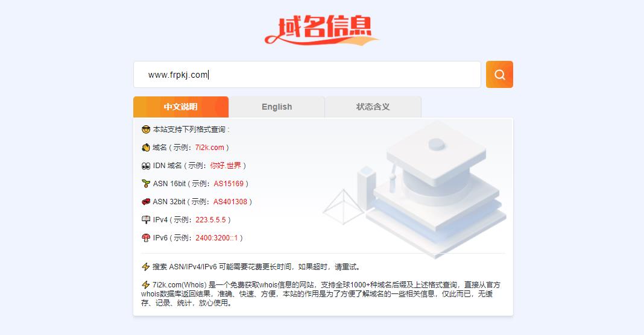
Task: Click the sunglasses emoji beside 本站支持下列格式查询
Action: pyautogui.click(x=146, y=130)
